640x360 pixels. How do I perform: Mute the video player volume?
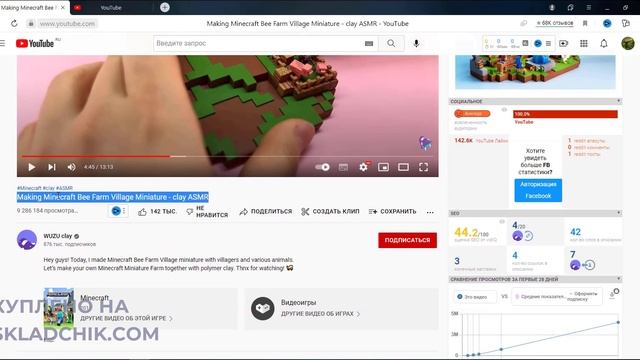[71, 167]
